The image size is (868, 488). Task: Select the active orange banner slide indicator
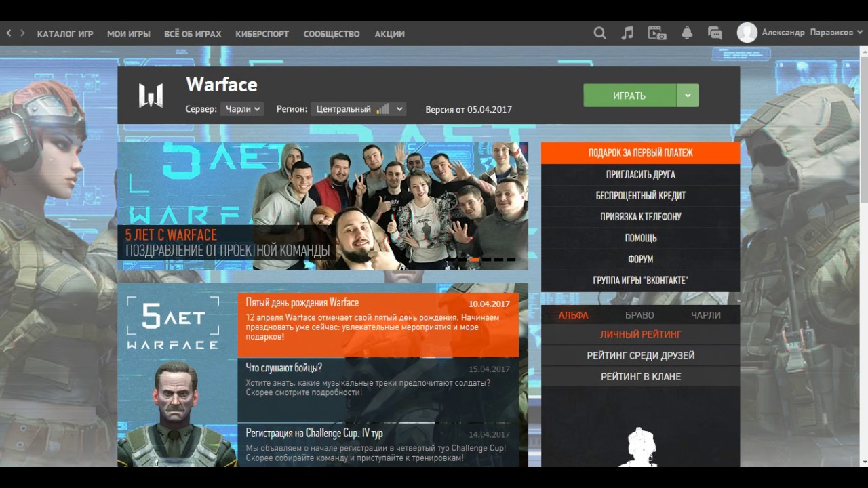point(475,260)
